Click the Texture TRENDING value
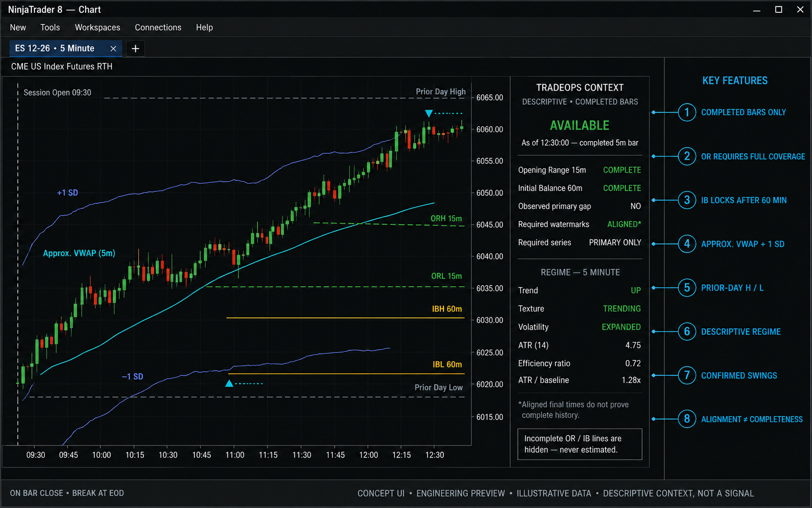Screen dimensions: 812x508 (x=622, y=309)
